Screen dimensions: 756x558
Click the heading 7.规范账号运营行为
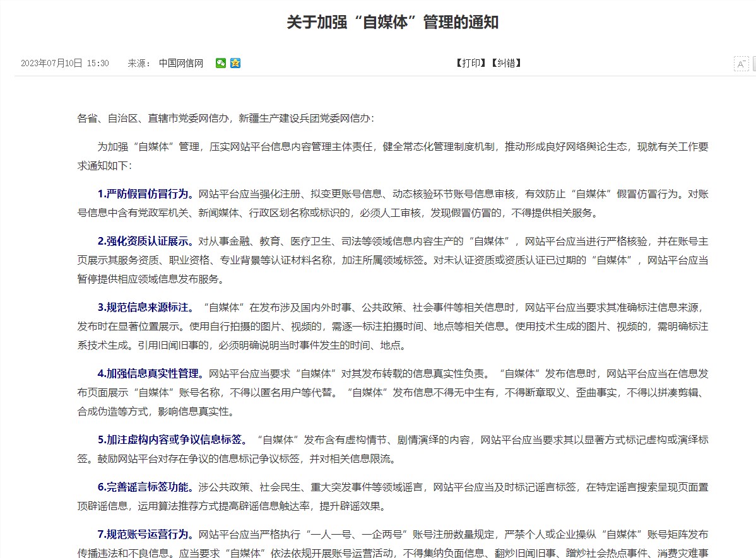(146, 535)
